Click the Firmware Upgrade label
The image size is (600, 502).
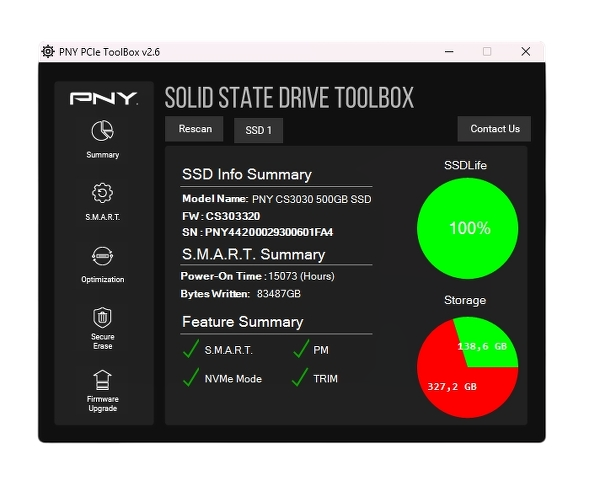[103, 404]
